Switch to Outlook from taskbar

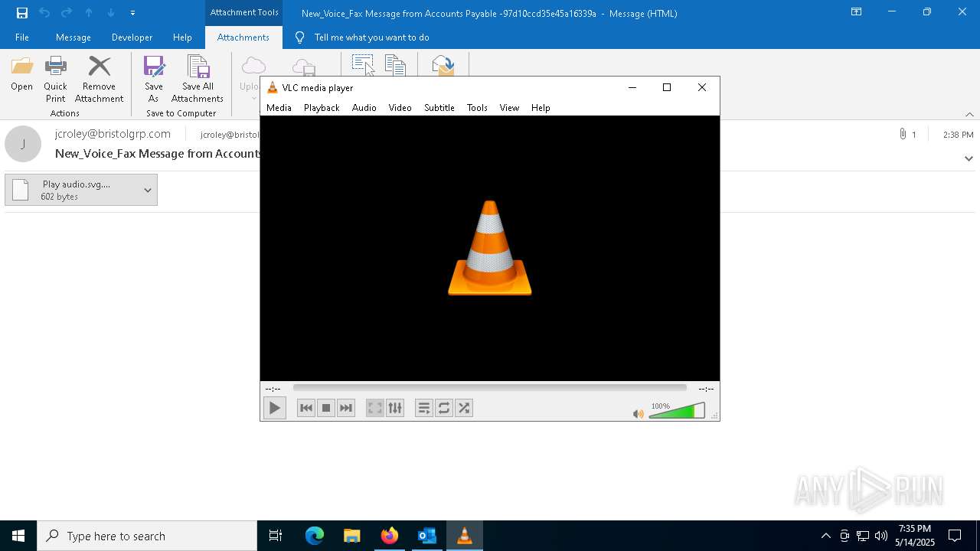point(426,536)
